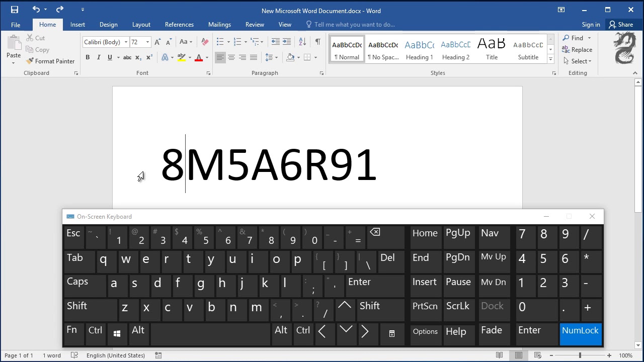Click the context menu key on keyboard
Screen dimensions: 644x362
(391, 333)
